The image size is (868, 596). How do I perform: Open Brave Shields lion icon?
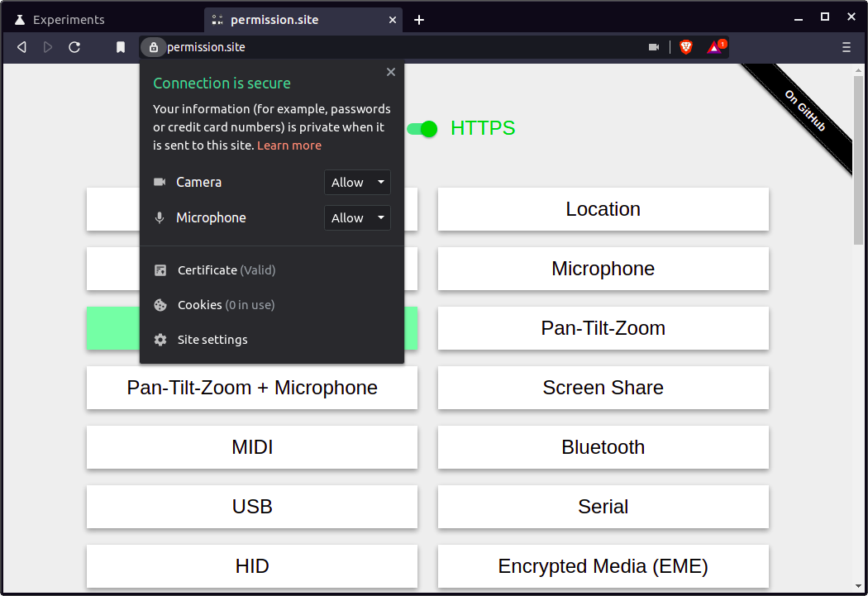click(x=686, y=47)
